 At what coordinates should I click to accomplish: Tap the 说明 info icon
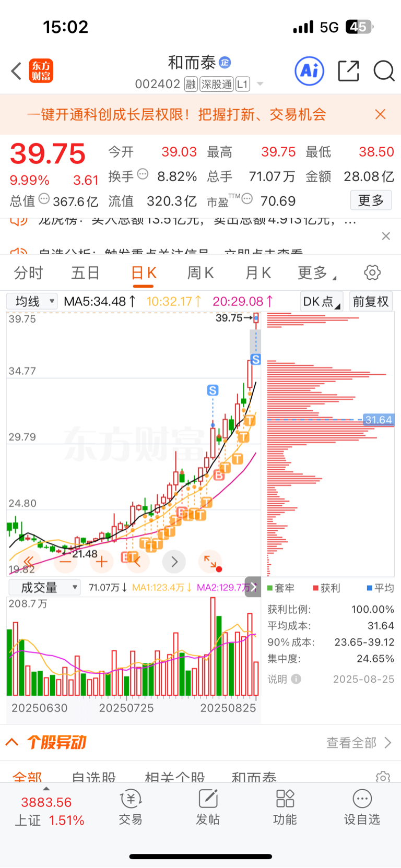[x=296, y=679]
